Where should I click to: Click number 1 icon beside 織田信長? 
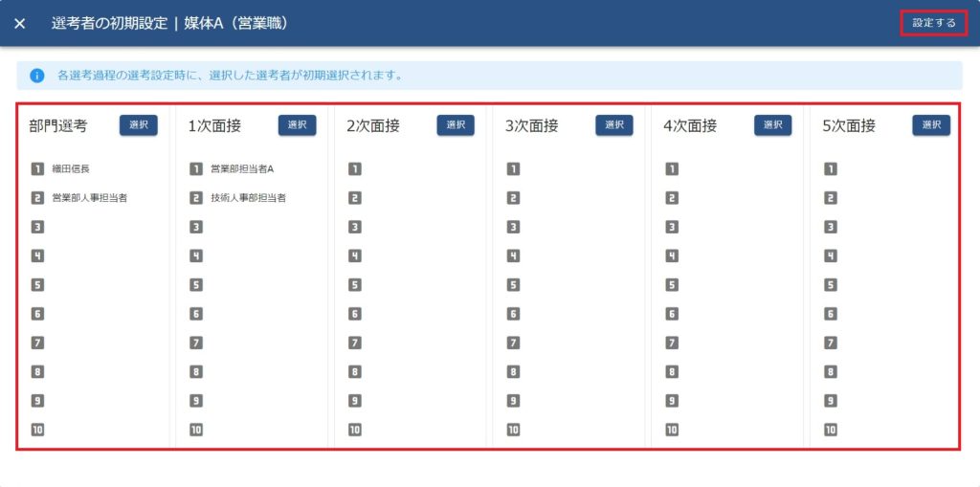click(37, 169)
